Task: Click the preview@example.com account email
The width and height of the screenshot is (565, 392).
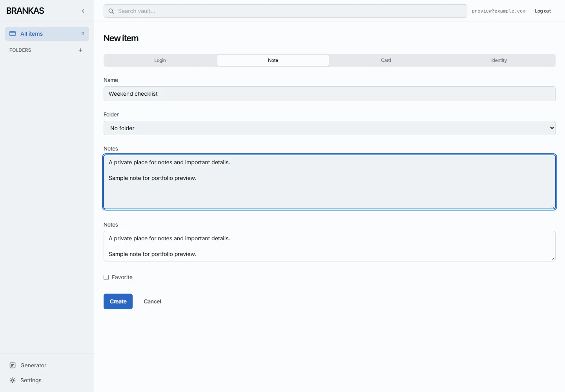Action: point(499,11)
